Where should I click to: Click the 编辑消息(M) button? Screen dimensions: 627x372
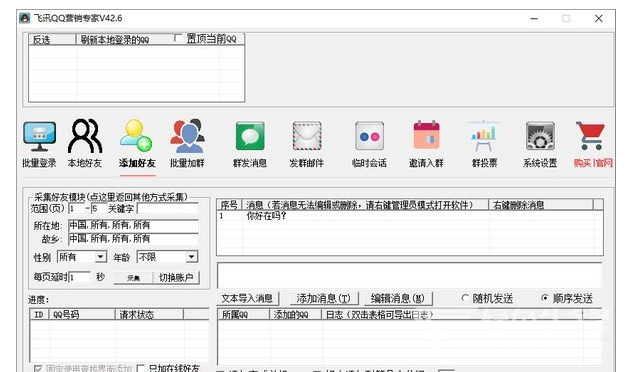pyautogui.click(x=397, y=298)
